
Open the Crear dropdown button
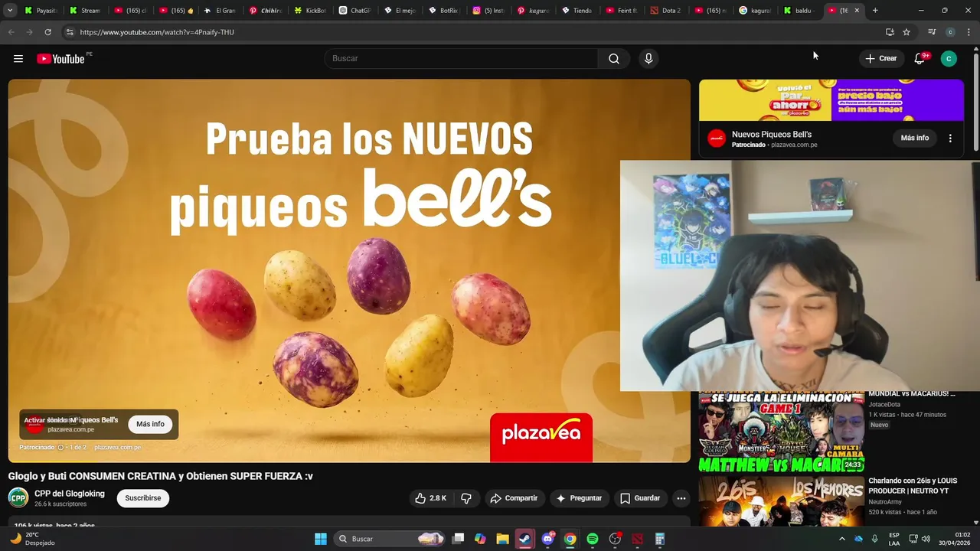click(881, 59)
